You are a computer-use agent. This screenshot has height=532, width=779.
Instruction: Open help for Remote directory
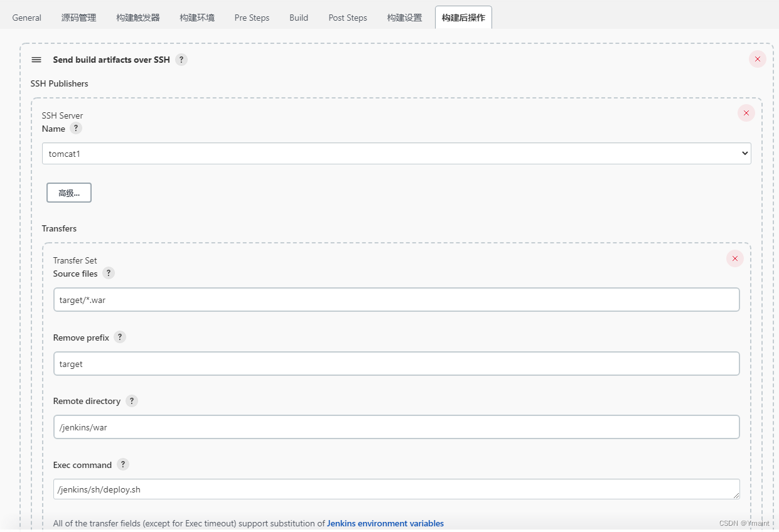click(132, 400)
